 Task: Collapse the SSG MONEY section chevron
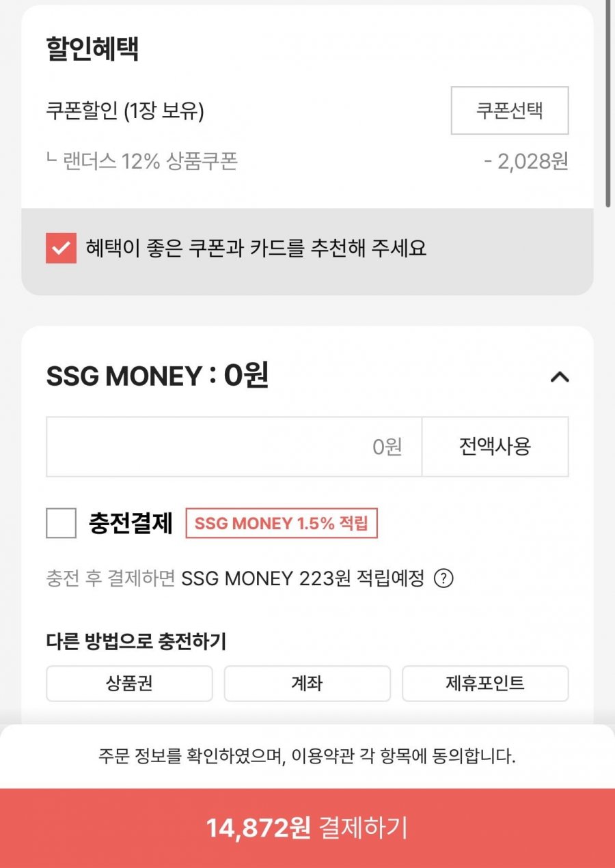tap(560, 376)
